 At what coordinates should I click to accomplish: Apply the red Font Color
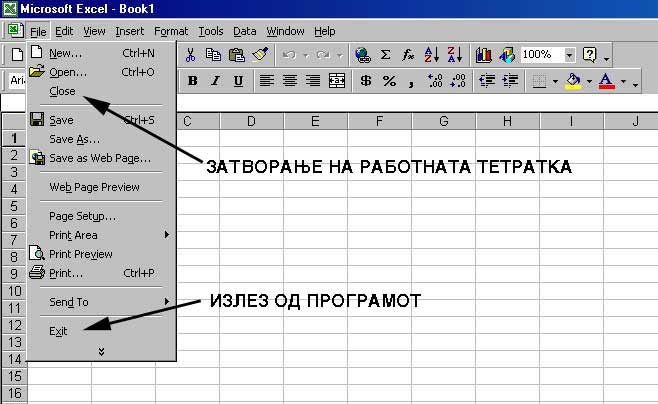coord(607,81)
